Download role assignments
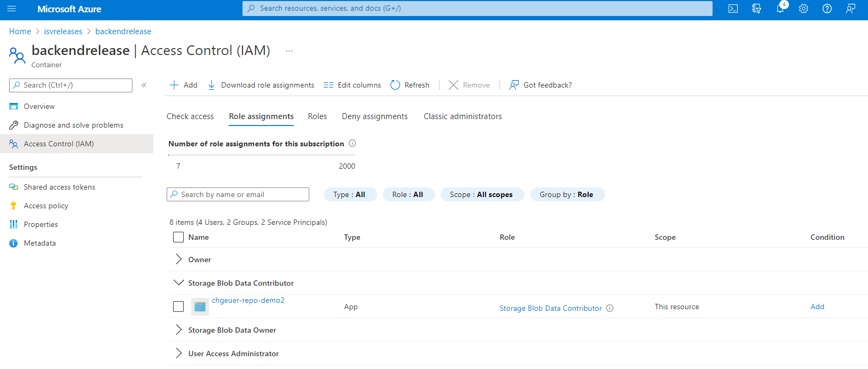 pyautogui.click(x=261, y=85)
